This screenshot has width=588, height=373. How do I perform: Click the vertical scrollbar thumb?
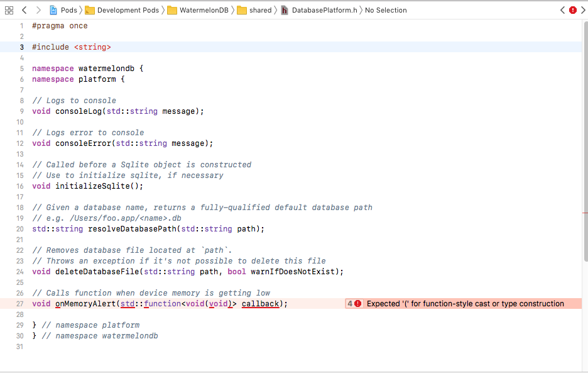[x=585, y=141]
